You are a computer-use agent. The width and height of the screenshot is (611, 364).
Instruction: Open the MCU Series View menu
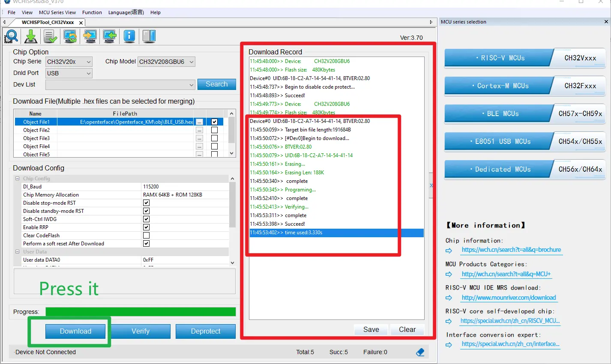57,12
